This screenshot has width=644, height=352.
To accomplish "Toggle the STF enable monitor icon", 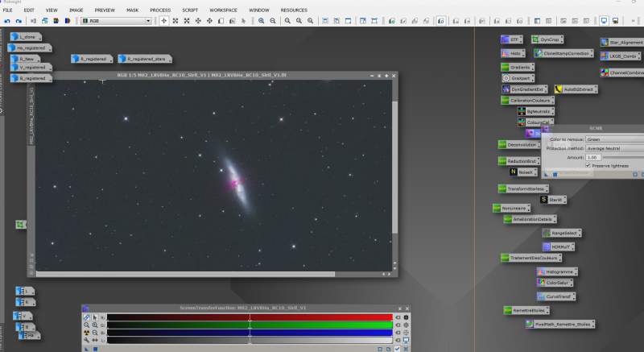I will 407,340.
